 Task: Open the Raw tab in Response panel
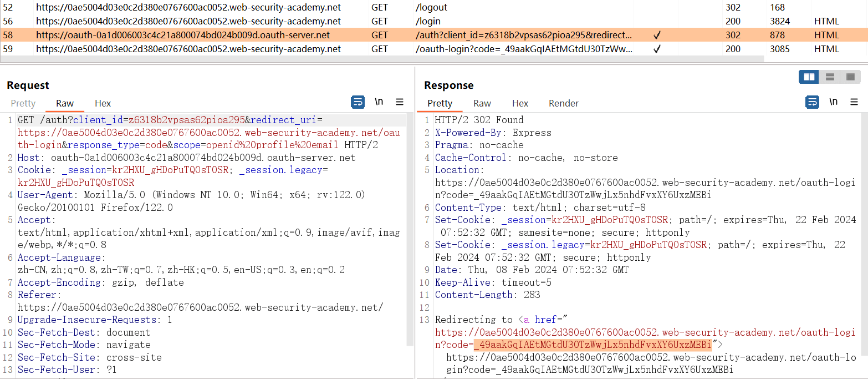(x=482, y=103)
